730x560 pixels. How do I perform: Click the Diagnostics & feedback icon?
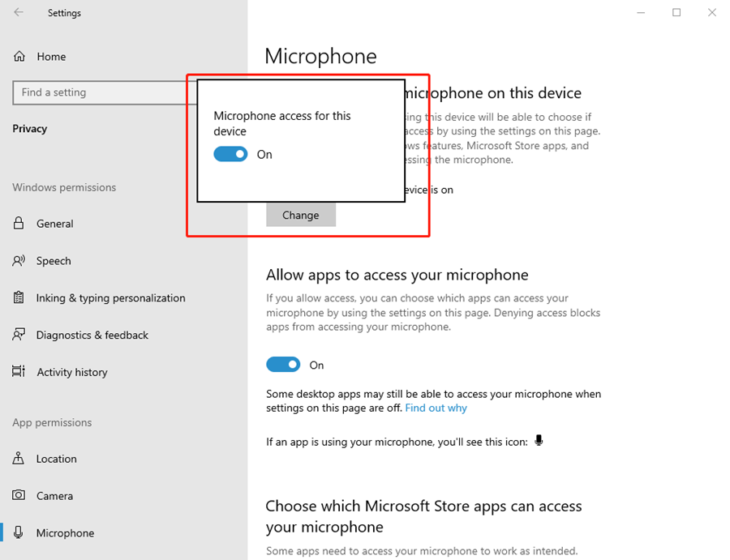19,335
